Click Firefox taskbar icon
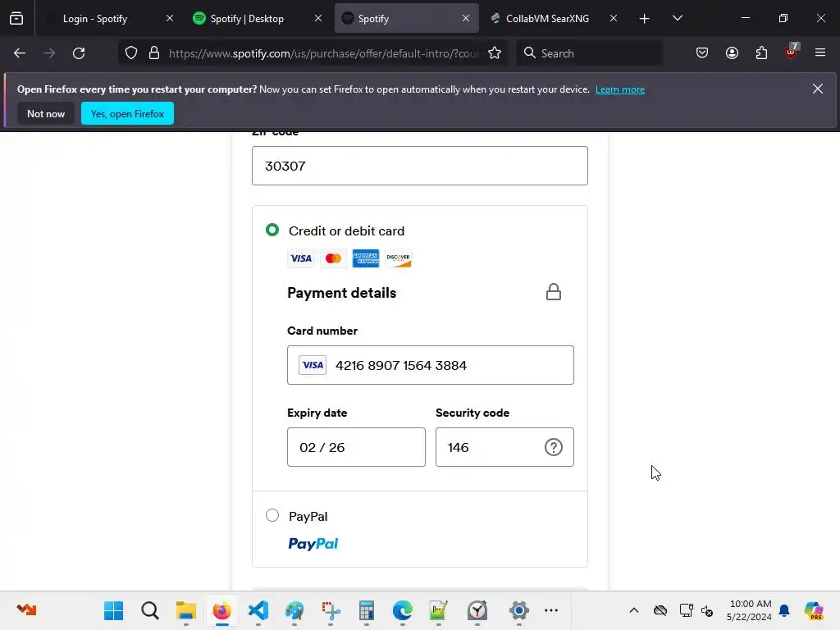Image resolution: width=840 pixels, height=630 pixels. [221, 610]
